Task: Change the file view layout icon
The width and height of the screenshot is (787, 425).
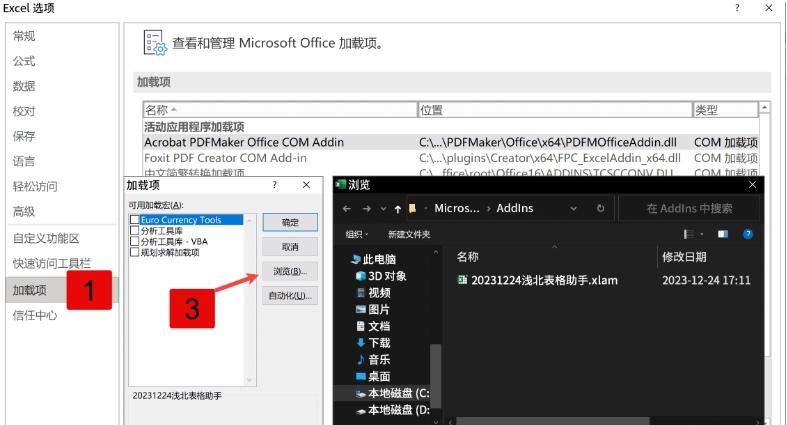Action: point(689,234)
